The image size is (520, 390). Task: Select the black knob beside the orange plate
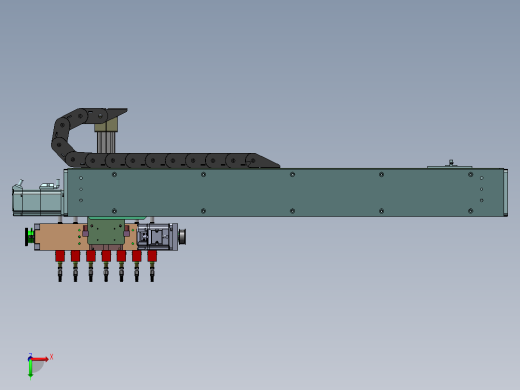[26, 237]
